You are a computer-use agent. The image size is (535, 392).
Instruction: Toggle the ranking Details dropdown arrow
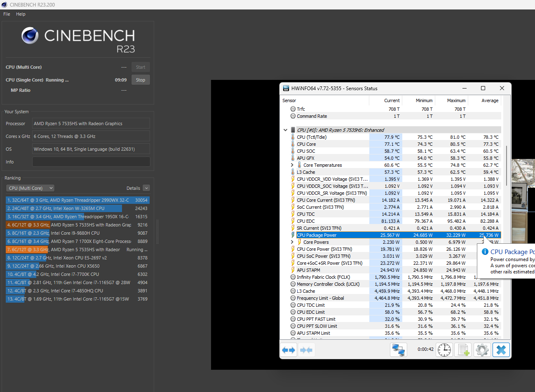[146, 188]
